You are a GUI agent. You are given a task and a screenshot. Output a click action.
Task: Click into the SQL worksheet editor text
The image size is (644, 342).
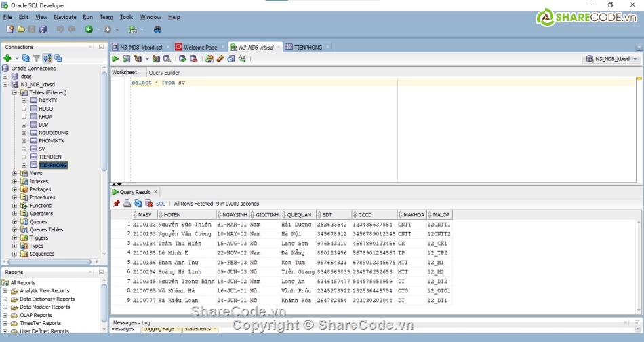tap(158, 83)
